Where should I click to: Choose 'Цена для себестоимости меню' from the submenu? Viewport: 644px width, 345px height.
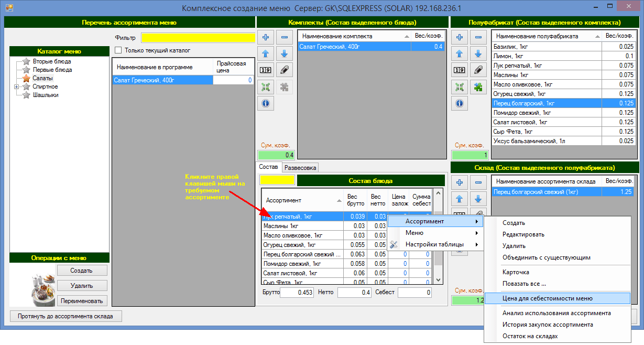click(547, 298)
